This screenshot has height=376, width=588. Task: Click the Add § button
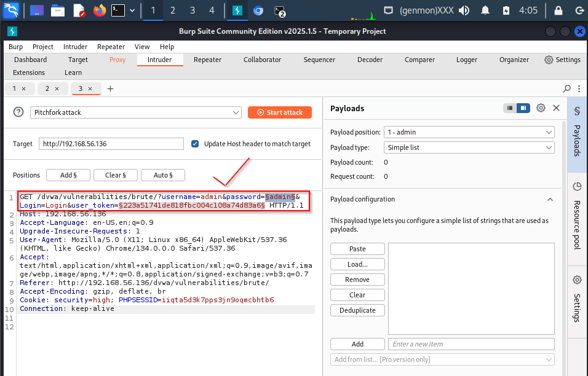point(68,175)
